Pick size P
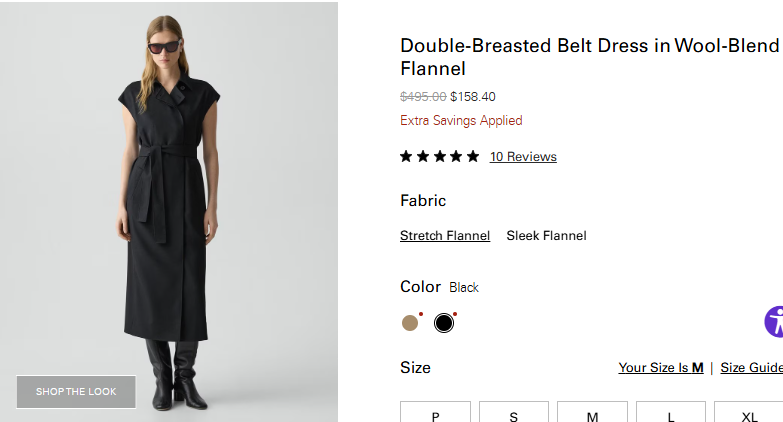Screen dimensions: 783x422 [x=435, y=413]
